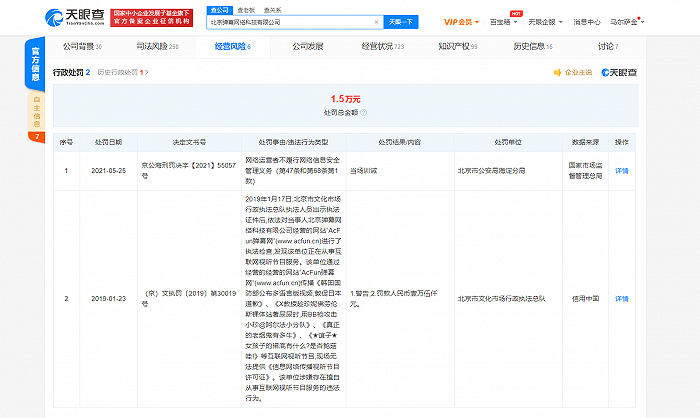Click the 处罚日期 column header
Viewport: 700px width, 418px height.
pyautogui.click(x=108, y=142)
